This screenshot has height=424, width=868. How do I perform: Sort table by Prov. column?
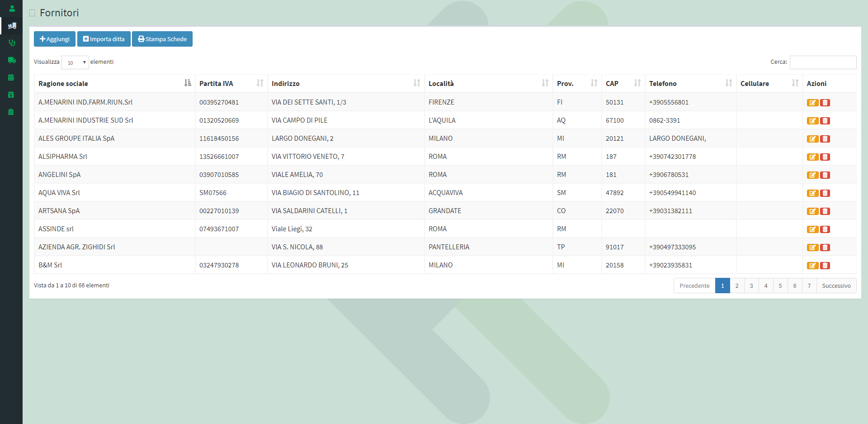click(577, 84)
